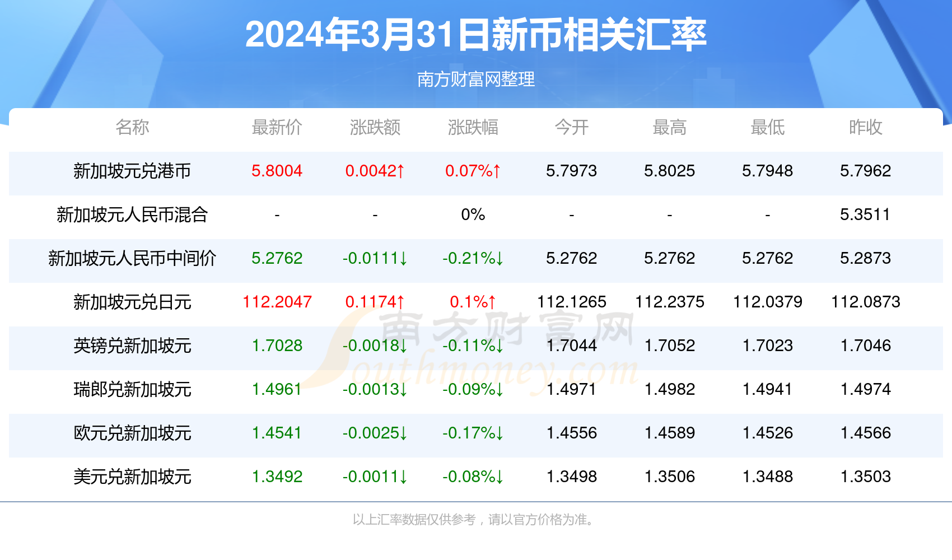Click the row name 英镑兑新加坡元
952x560 pixels.
click(x=132, y=346)
